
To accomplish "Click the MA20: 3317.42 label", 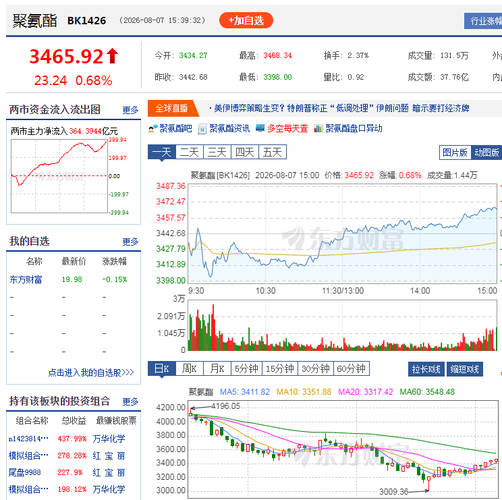I will 366,392.
